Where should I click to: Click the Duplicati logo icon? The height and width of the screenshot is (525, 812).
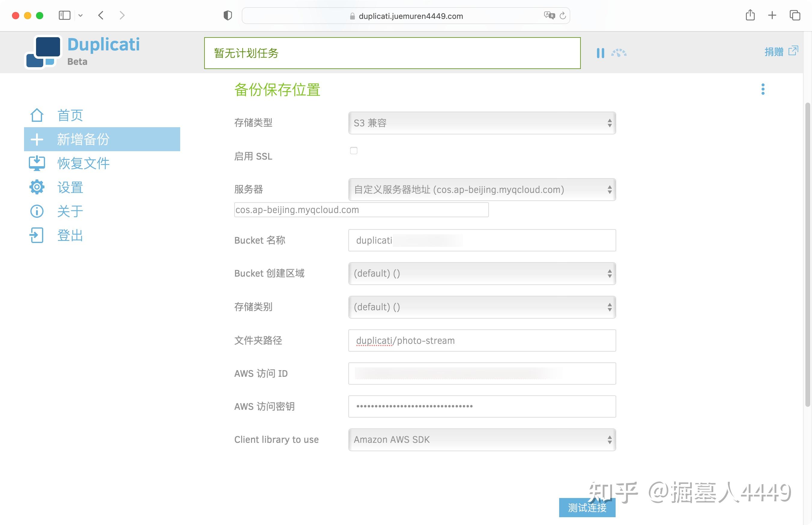[x=44, y=52]
